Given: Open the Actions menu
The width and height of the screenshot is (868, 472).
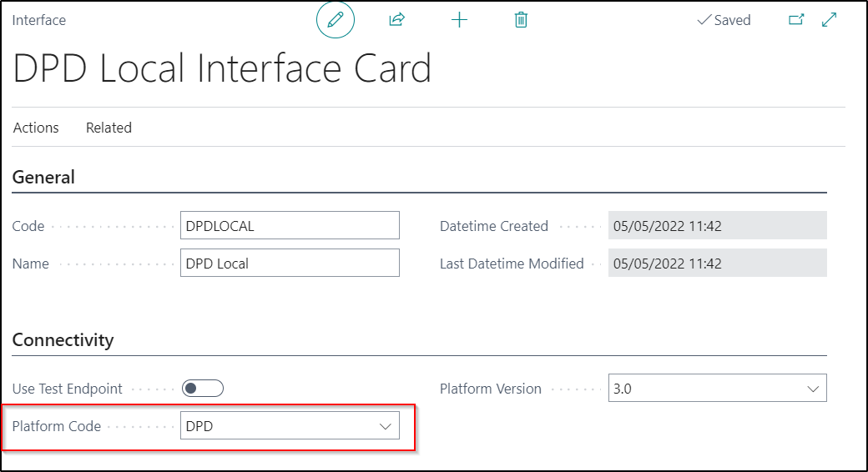Looking at the screenshot, I should [x=36, y=128].
